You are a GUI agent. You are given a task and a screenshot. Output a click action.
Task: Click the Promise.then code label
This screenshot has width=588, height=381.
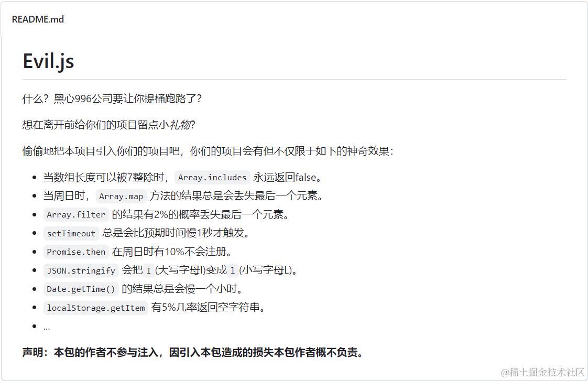pyautogui.click(x=76, y=252)
